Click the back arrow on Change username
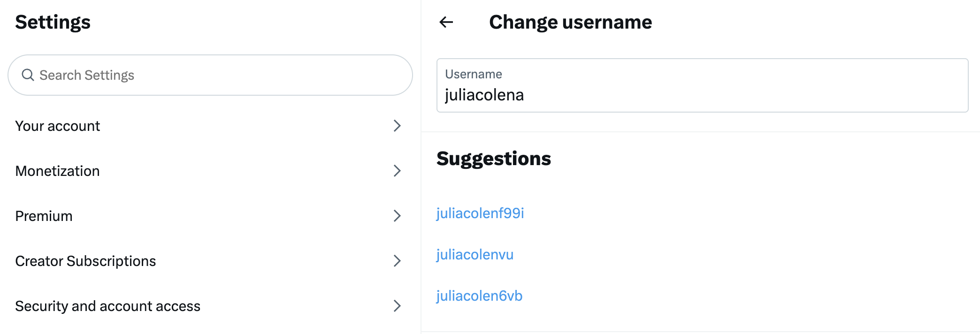 (446, 22)
